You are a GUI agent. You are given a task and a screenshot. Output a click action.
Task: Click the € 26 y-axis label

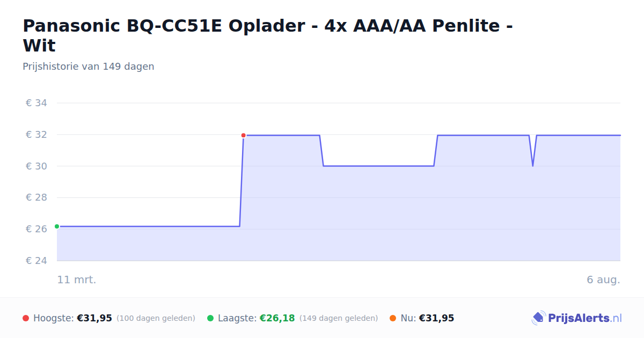pos(36,229)
